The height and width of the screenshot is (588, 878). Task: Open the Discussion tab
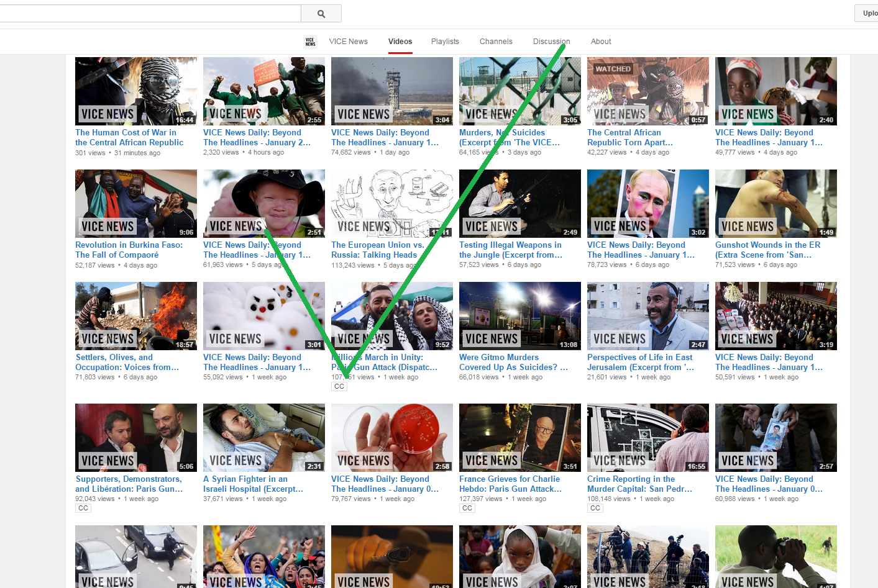pos(551,42)
